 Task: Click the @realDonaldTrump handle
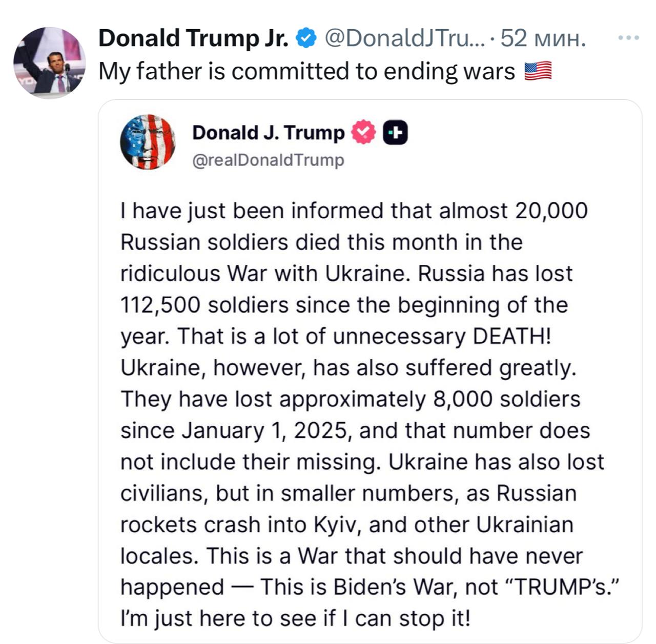pos(268,160)
